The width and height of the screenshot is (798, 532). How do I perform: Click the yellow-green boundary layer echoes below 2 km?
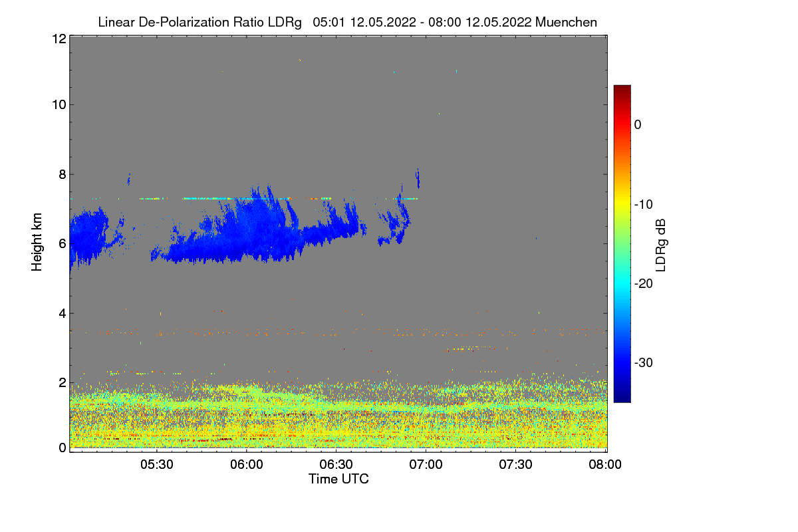point(338,416)
